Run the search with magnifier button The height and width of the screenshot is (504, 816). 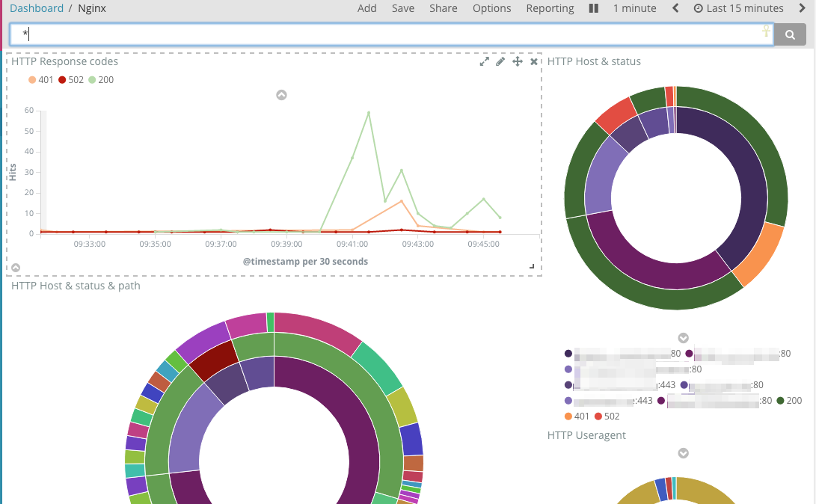pyautogui.click(x=790, y=35)
